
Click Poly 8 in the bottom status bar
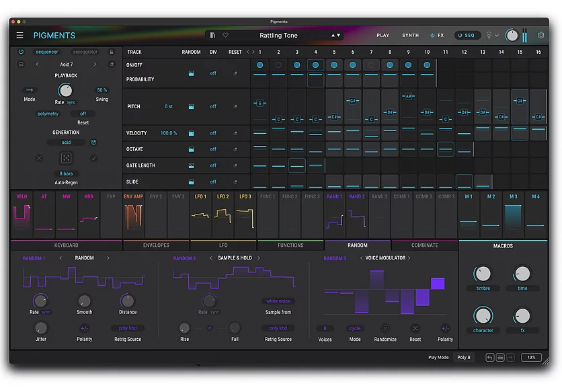tap(463, 357)
